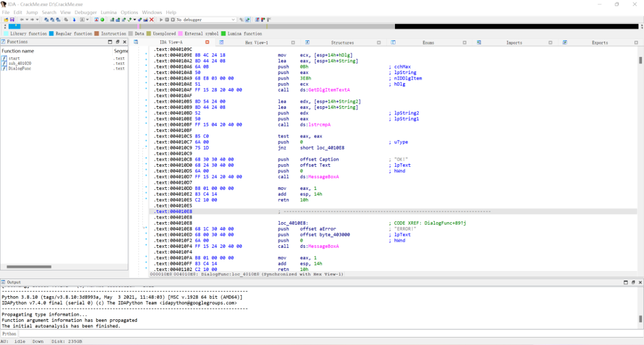Viewport: 644px width, 345px height.
Task: Click 'offset byte_403000' operand
Action: pos(326,234)
